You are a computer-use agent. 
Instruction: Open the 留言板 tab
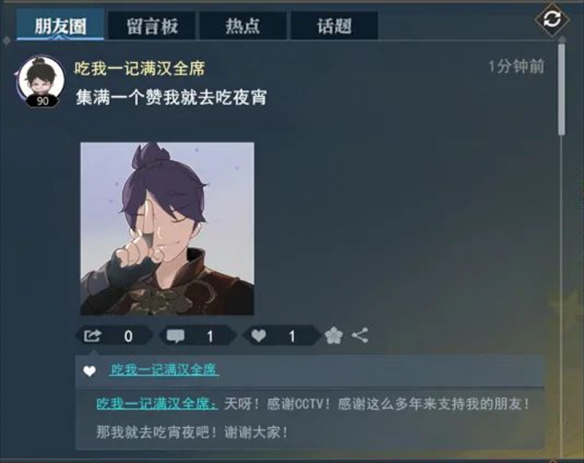(152, 26)
